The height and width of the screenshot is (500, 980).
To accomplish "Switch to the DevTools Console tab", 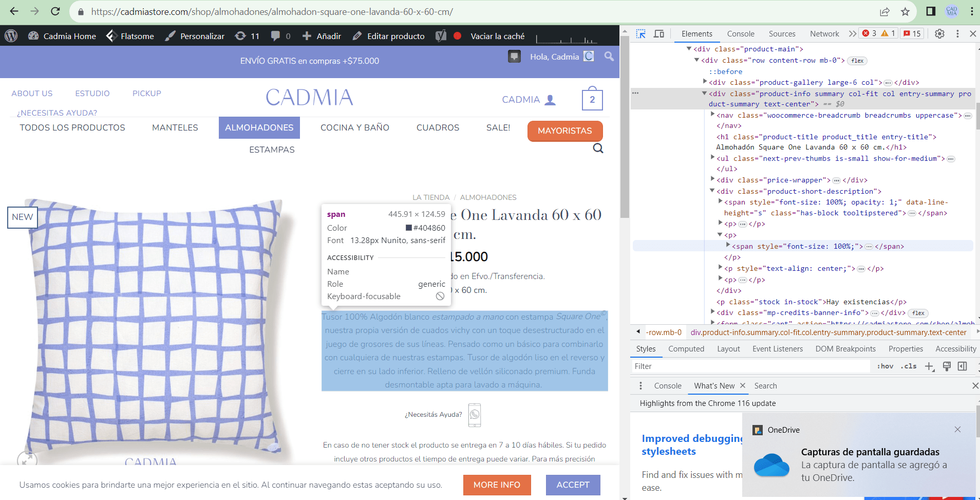I will [x=741, y=34].
